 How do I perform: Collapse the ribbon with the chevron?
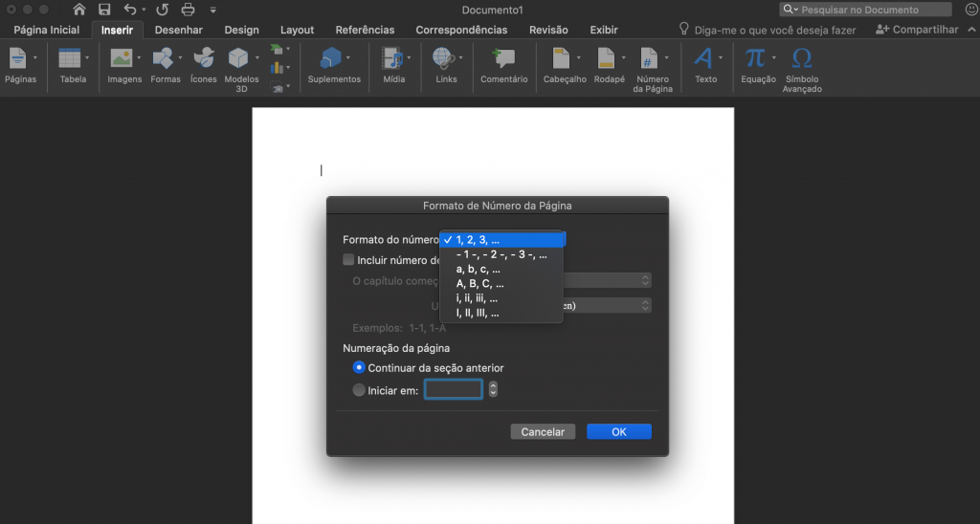(x=972, y=30)
